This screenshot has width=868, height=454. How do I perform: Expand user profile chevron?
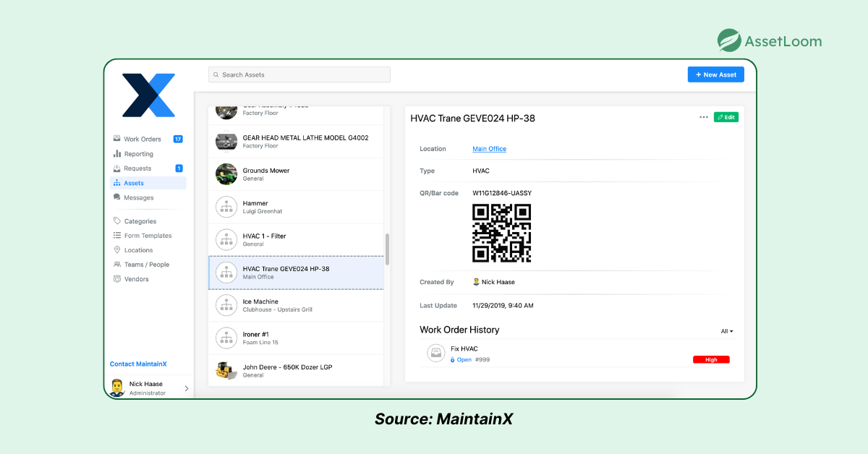pos(187,388)
